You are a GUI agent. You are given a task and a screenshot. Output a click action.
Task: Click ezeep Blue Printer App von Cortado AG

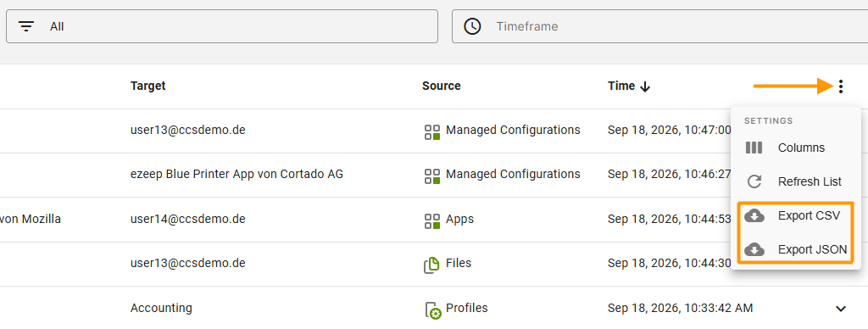pos(237,175)
